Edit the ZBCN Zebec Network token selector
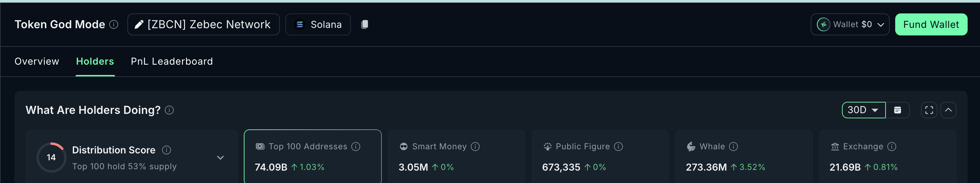Viewport: 980px width, 183px height. click(x=203, y=24)
